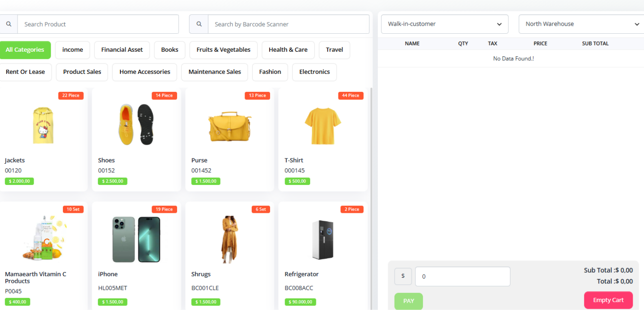This screenshot has width=644, height=310.
Task: Click the product search magnifier icon
Action: (9, 24)
